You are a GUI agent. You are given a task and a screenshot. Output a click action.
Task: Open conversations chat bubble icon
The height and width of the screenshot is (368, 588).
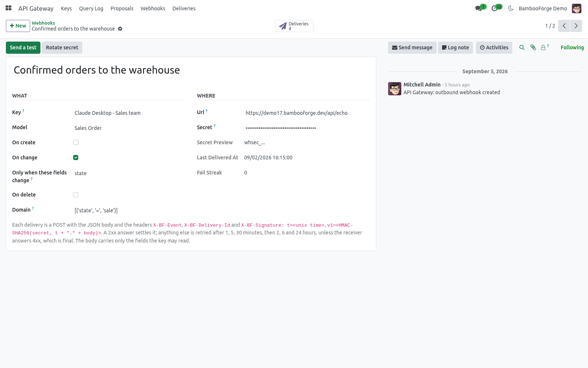[478, 8]
